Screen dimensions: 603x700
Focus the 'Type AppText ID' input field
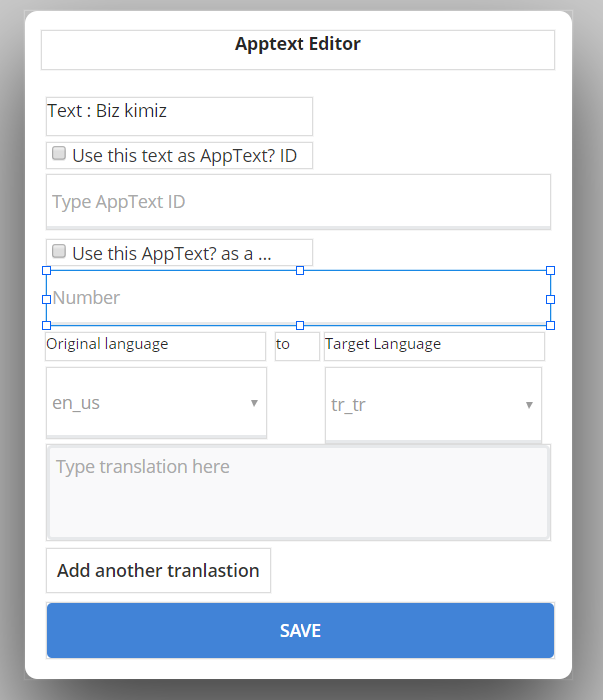298,201
